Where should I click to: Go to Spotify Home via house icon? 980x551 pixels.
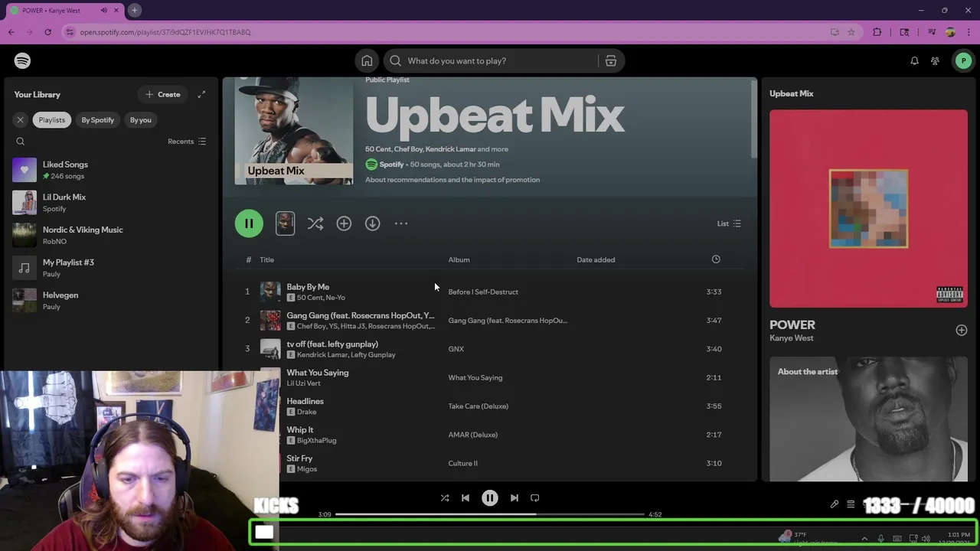pyautogui.click(x=367, y=60)
